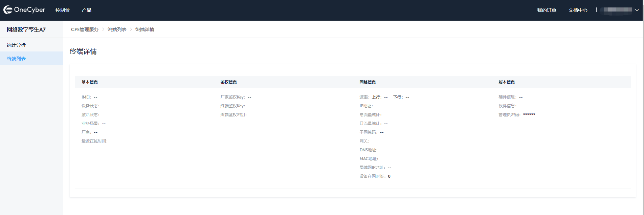Click the 设备在网时长 value 0
644x215 pixels.
click(389, 176)
